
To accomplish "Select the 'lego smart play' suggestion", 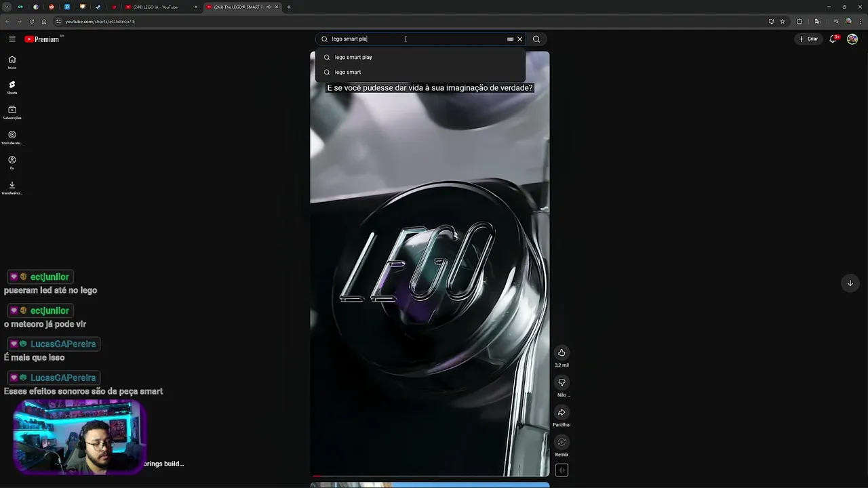I will pyautogui.click(x=420, y=57).
